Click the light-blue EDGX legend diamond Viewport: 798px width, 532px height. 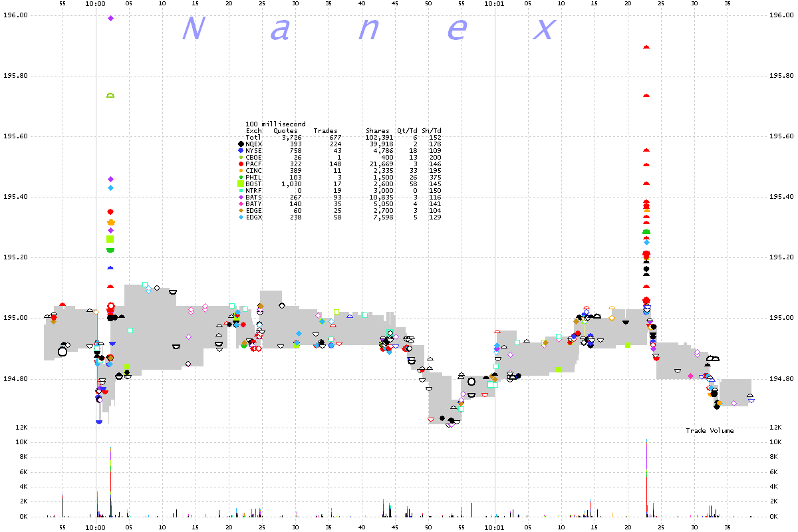coord(240,217)
